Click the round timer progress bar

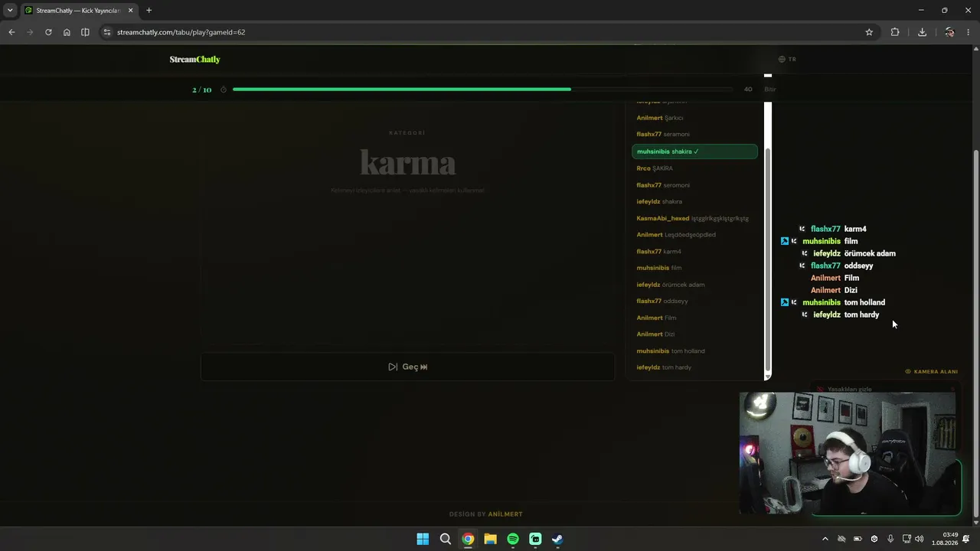(485, 90)
